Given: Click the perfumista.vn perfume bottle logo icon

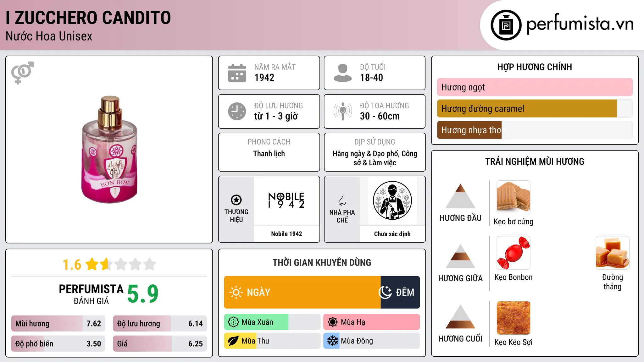Looking at the screenshot, I should 506,25.
